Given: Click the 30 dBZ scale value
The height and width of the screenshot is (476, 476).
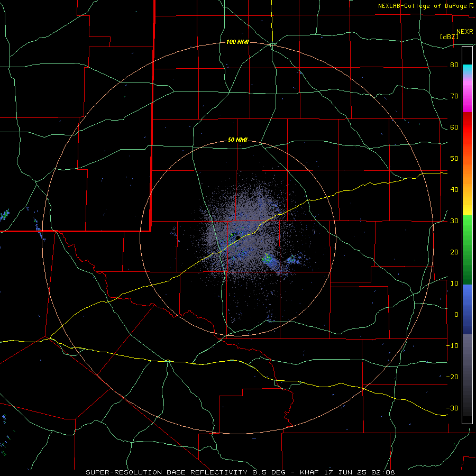Looking at the screenshot, I should click(454, 221).
